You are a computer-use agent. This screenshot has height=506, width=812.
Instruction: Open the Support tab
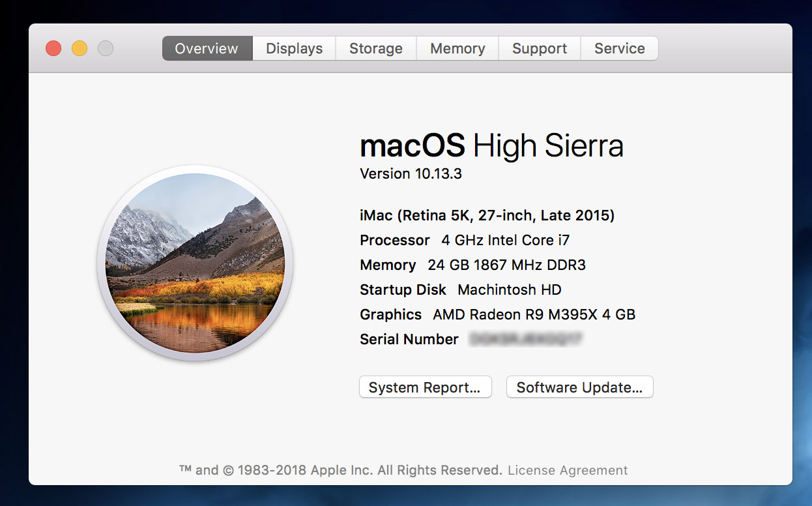[x=540, y=49]
